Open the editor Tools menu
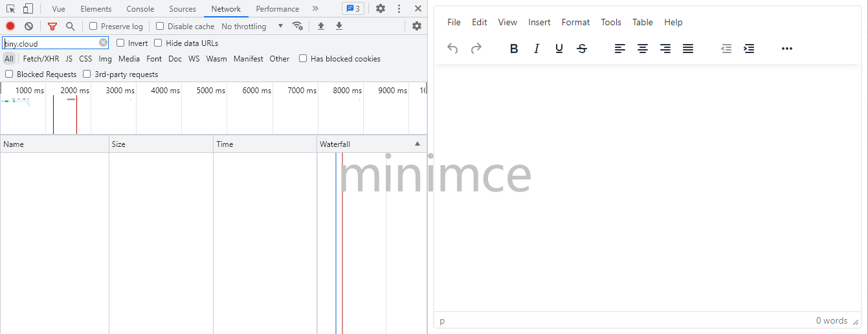 coord(611,22)
